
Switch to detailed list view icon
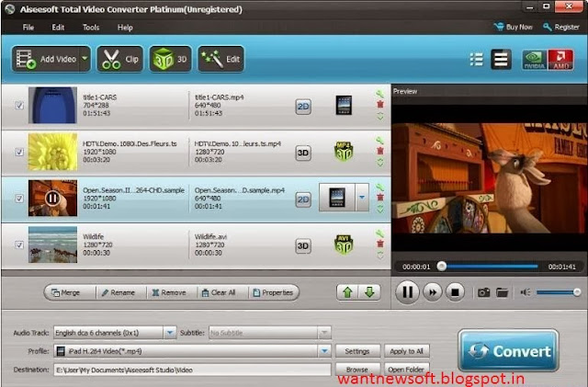pos(476,60)
